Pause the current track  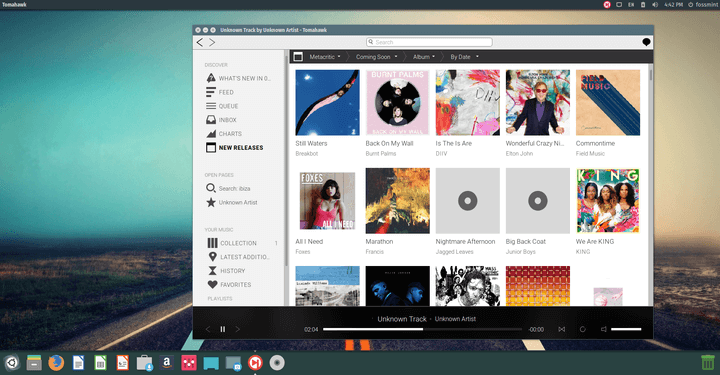(223, 329)
